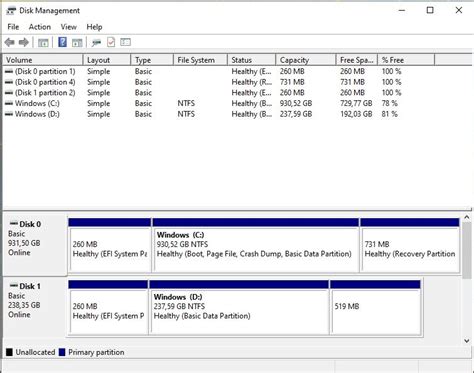Screen dimensions: 474x373
Task: Select Disk 1 260 MB EFI System partition
Action: point(108,307)
